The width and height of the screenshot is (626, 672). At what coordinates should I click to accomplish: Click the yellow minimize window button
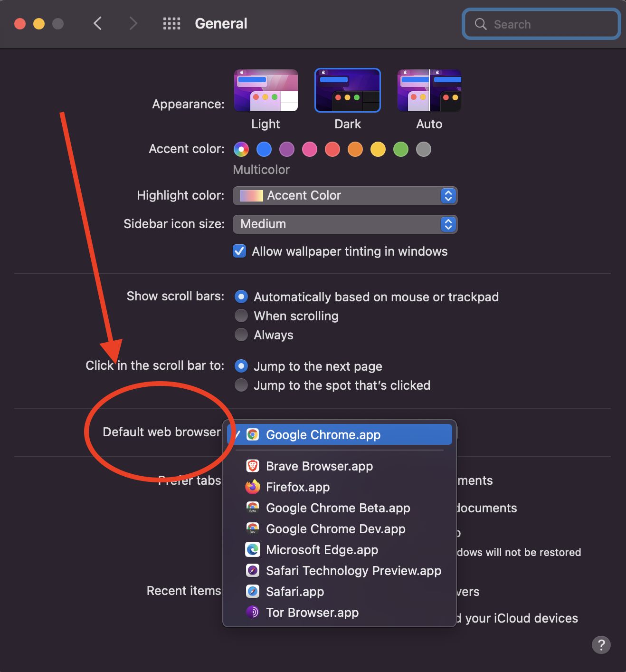tap(39, 24)
